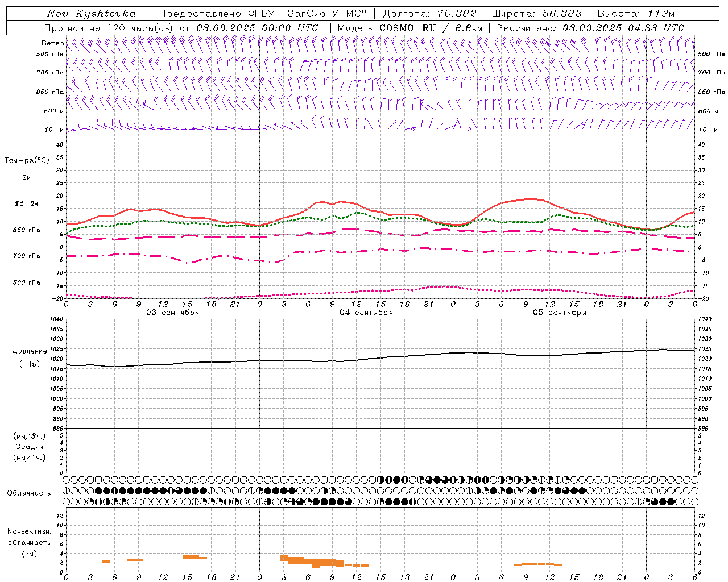Image resolution: width=728 pixels, height=582 pixels.
Task: Click the Осадки precipitation label
Action: pos(30,447)
